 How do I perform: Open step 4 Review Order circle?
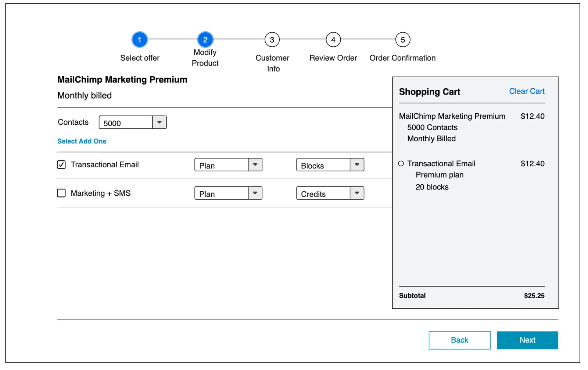tap(333, 40)
